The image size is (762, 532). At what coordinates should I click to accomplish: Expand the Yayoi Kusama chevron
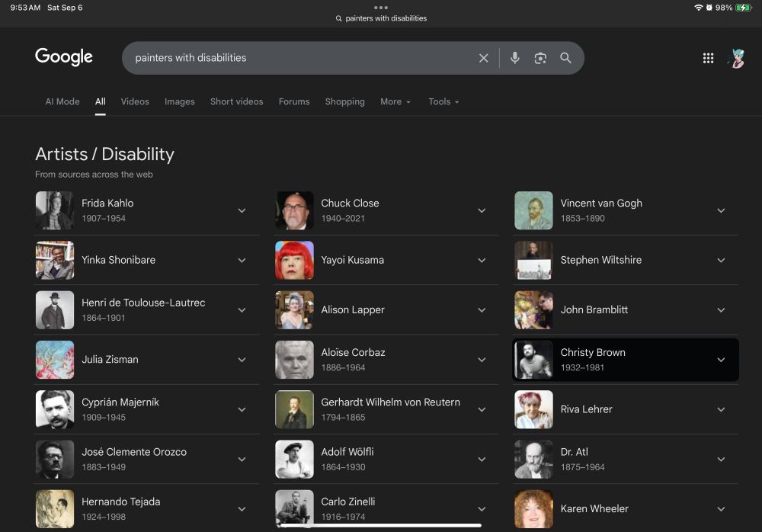click(482, 260)
